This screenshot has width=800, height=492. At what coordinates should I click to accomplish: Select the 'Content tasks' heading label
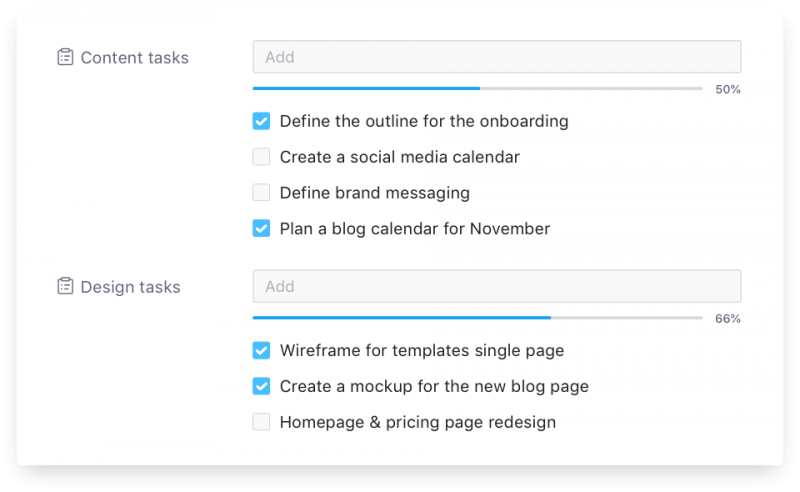pyautogui.click(x=134, y=58)
